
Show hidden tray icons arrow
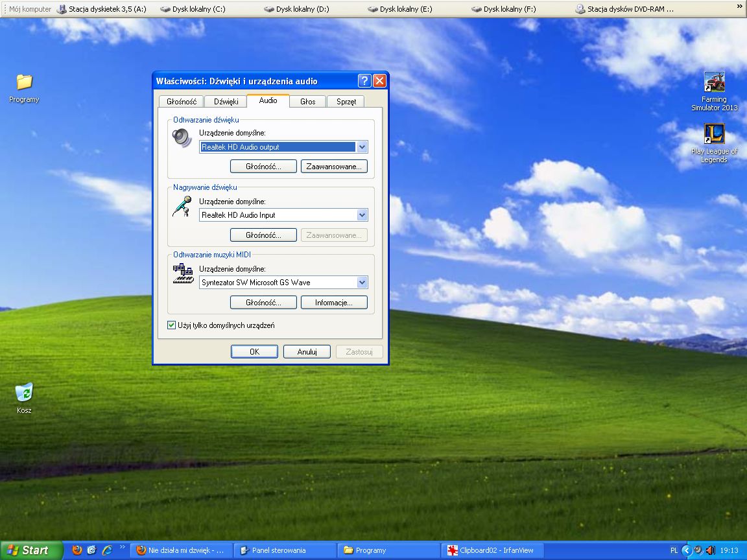[x=686, y=550]
